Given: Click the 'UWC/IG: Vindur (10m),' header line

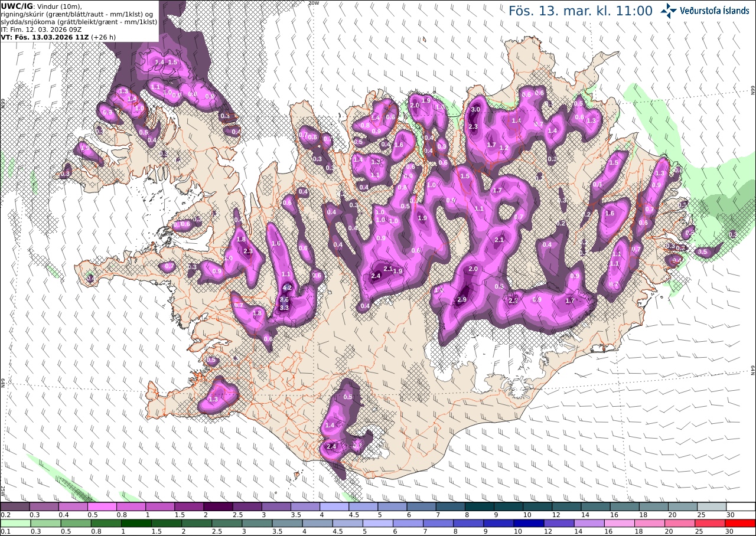Looking at the screenshot, I should 41,6.
